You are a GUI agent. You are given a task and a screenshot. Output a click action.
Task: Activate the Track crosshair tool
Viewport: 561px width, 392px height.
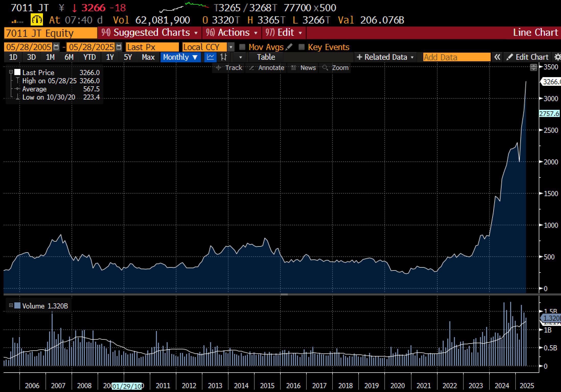tap(229, 68)
